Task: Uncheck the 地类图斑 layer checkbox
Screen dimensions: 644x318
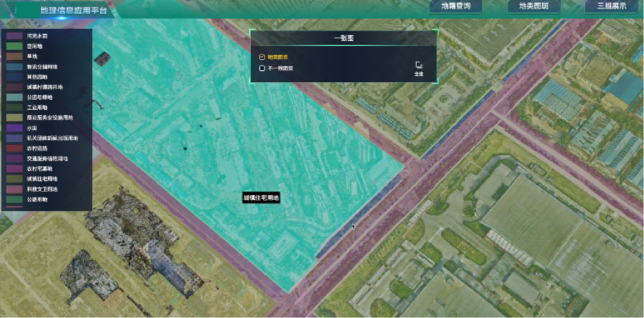Action: [262, 57]
